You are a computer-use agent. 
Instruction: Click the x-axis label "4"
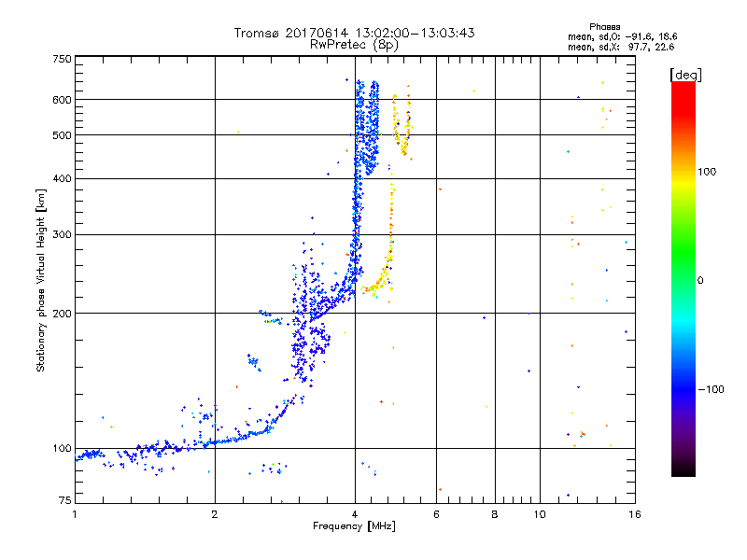355,514
